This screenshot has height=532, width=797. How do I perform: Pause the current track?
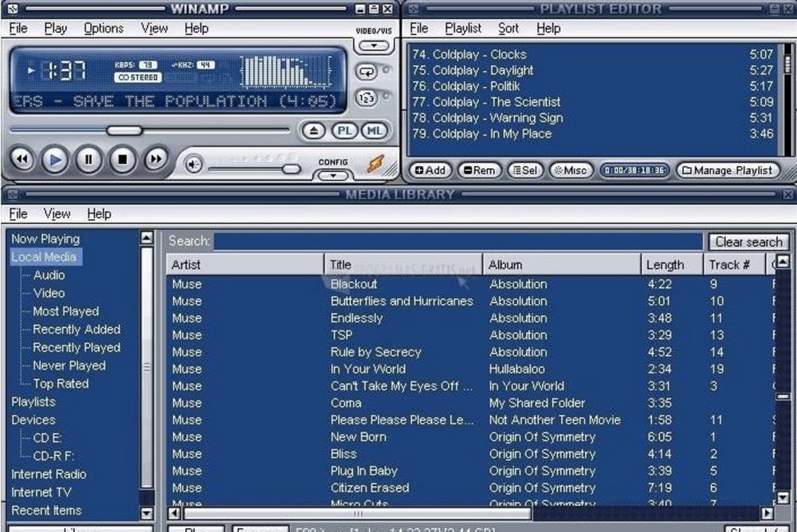(x=88, y=159)
